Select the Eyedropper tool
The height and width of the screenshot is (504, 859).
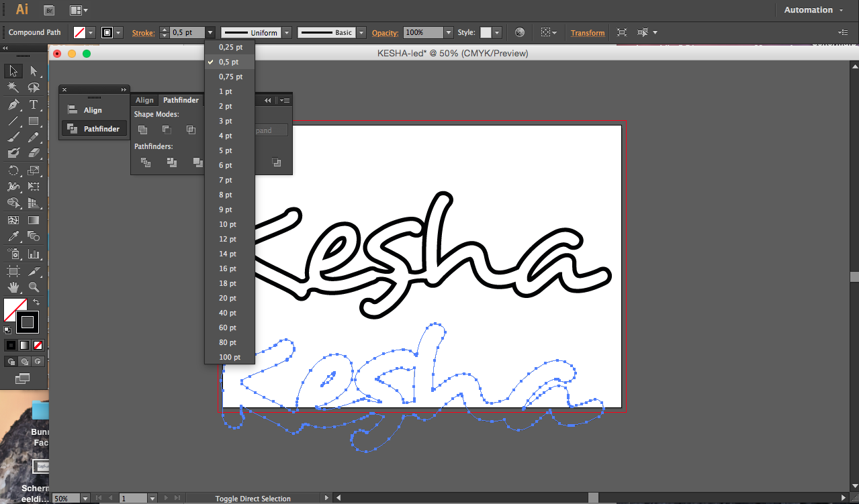[13, 236]
